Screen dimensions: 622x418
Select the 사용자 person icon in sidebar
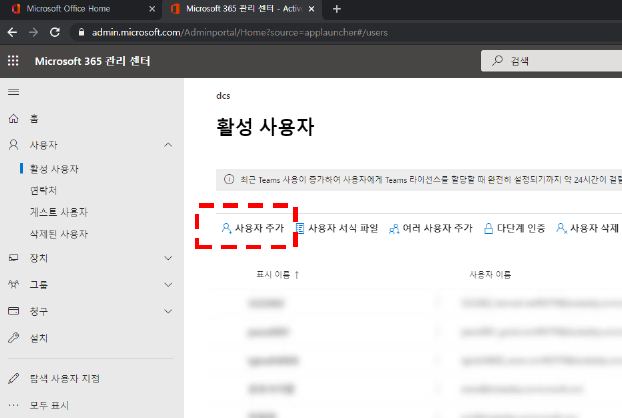[13, 145]
